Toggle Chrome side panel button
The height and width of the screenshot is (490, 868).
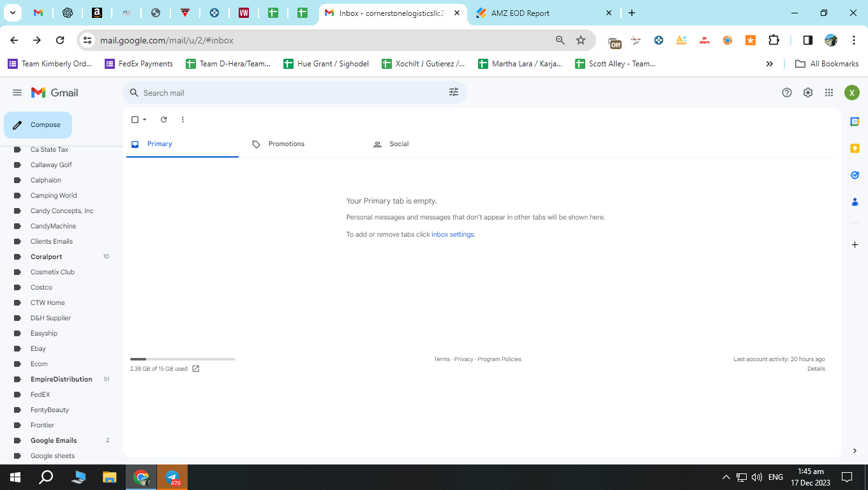807,40
